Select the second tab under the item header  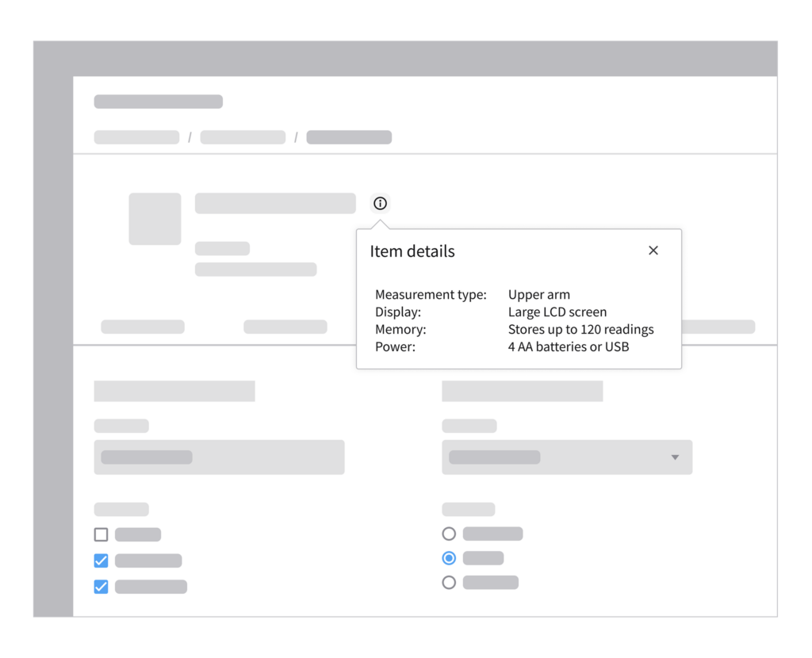(285, 327)
